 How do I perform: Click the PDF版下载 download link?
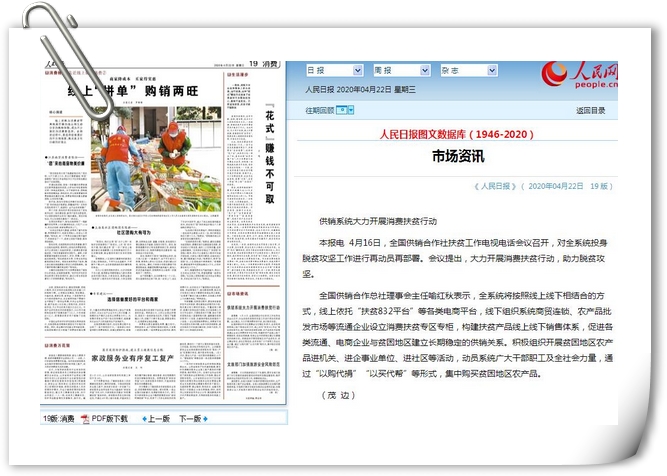click(x=110, y=419)
